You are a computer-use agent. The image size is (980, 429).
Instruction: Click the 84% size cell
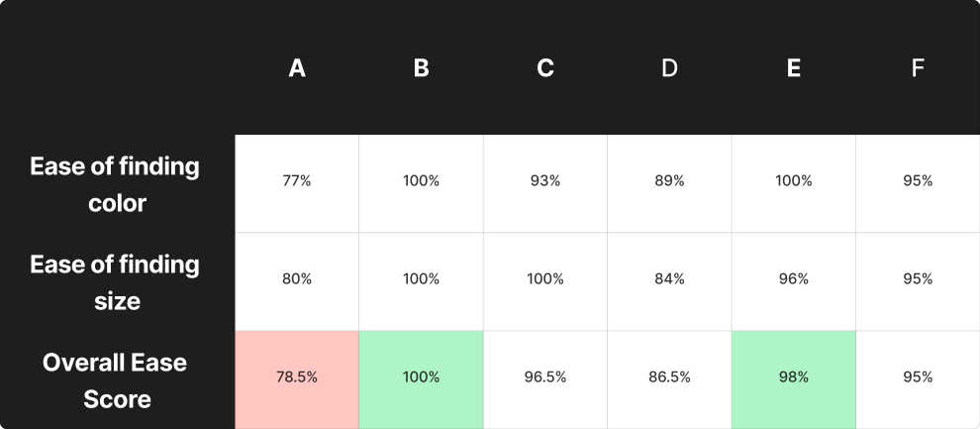[669, 279]
